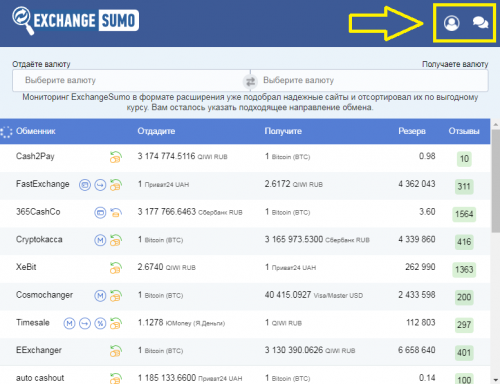500x384 pixels.
Task: Open the 1363 reviews badge for XeBit
Action: 464,269
